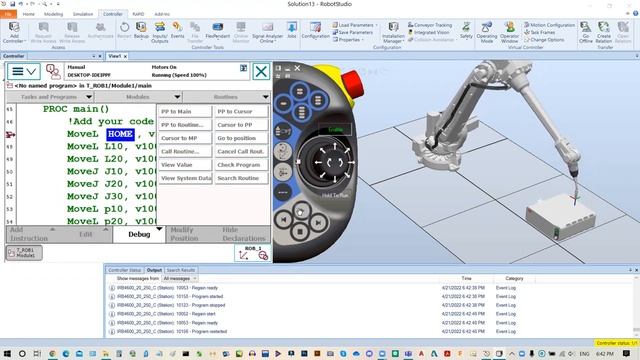Step backward on the FlexPendant
The width and height of the screenshot is (640, 360).
point(283,220)
